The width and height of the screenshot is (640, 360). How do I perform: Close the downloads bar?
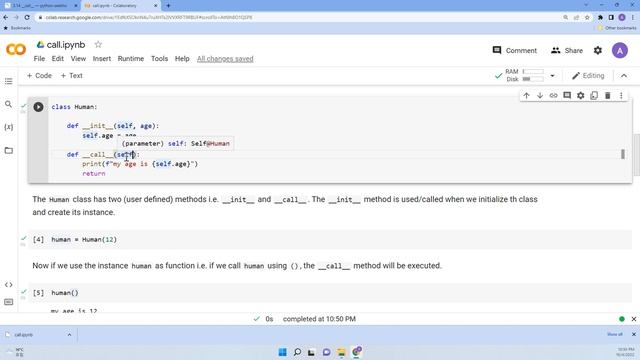coord(633,335)
